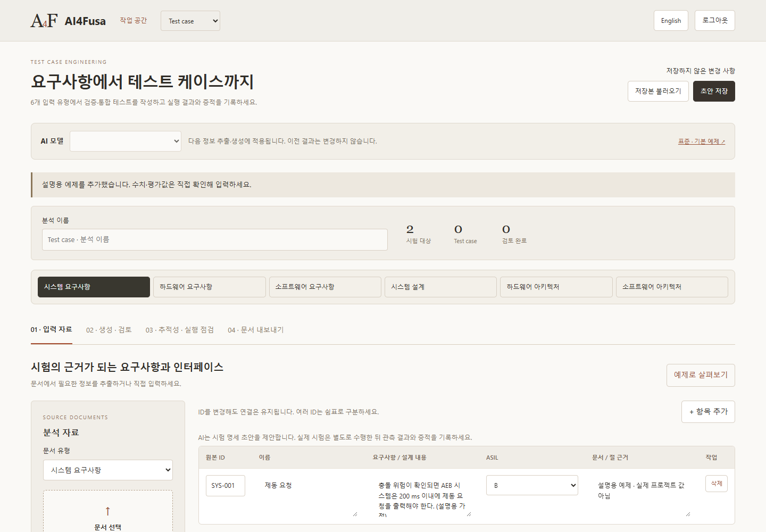Click 예제로 살펴보기 button
The height and width of the screenshot is (532, 766).
[701, 375]
